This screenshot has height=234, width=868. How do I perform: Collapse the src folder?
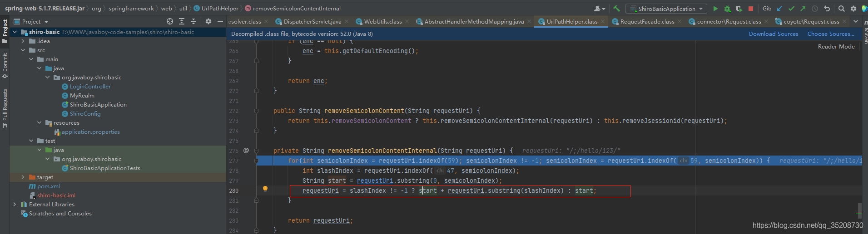23,50
